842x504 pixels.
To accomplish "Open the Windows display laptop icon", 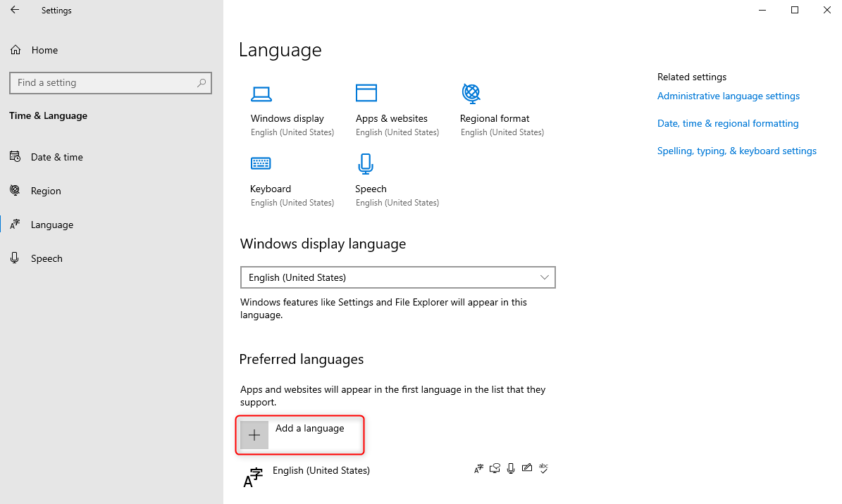I will coord(261,94).
